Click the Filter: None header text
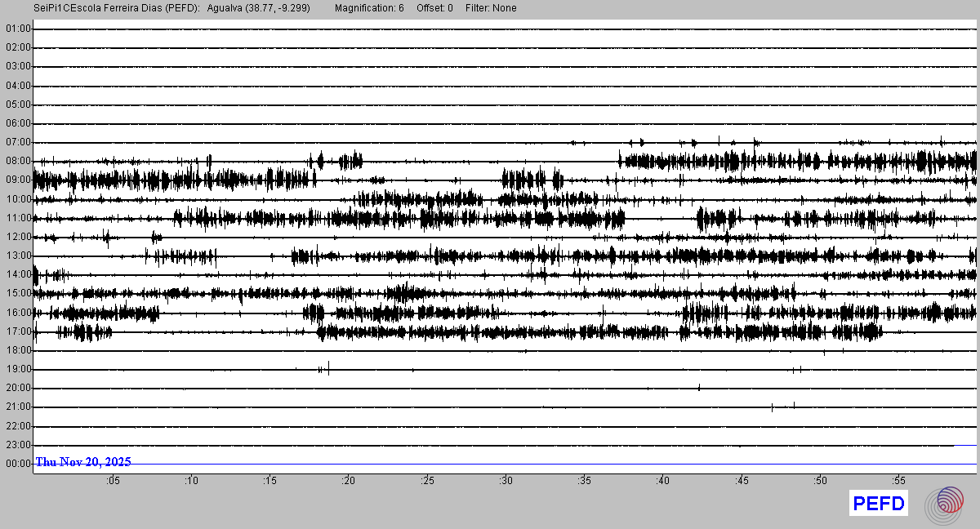Screen dimensions: 980x529 [491, 8]
